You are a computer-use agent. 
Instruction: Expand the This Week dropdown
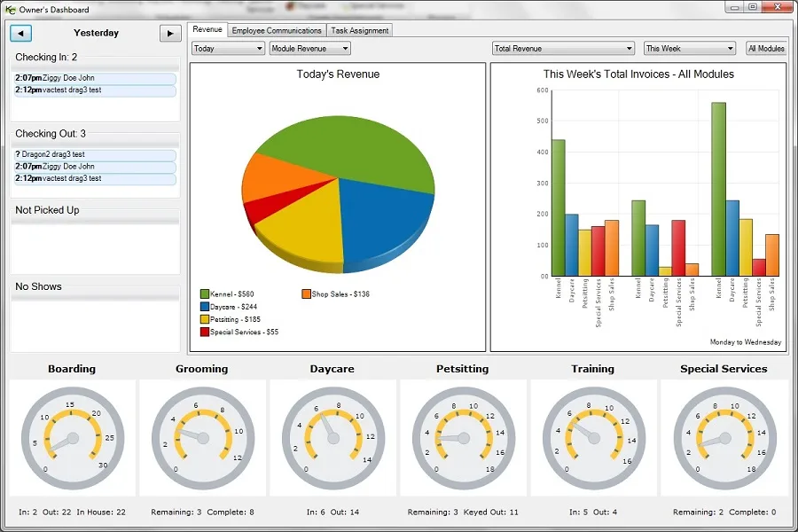(690, 49)
